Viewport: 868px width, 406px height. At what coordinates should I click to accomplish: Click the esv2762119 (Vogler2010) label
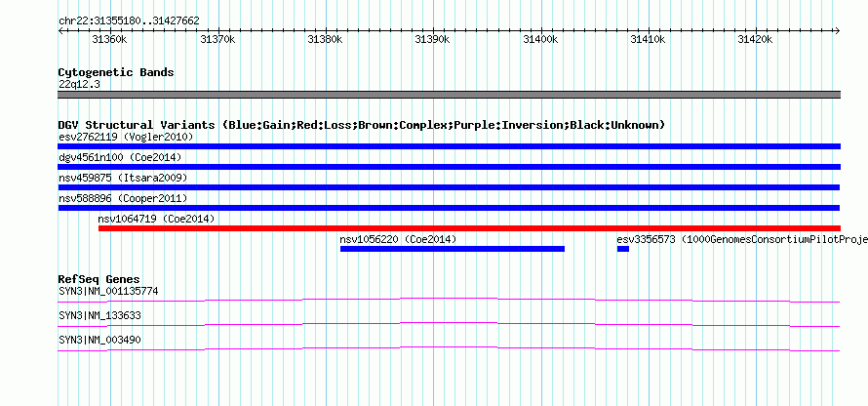[x=126, y=137]
